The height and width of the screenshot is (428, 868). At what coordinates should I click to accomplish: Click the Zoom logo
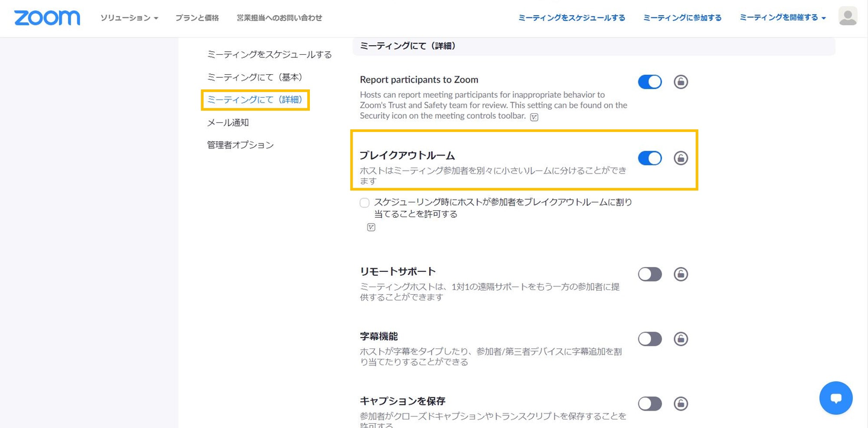tap(47, 18)
